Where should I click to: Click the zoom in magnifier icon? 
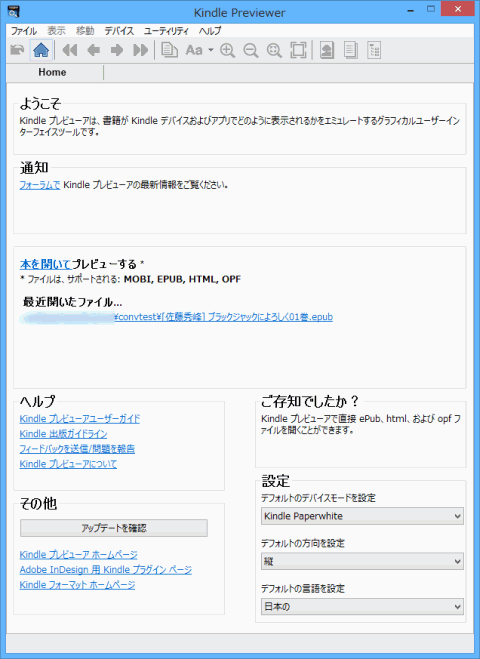[227, 50]
